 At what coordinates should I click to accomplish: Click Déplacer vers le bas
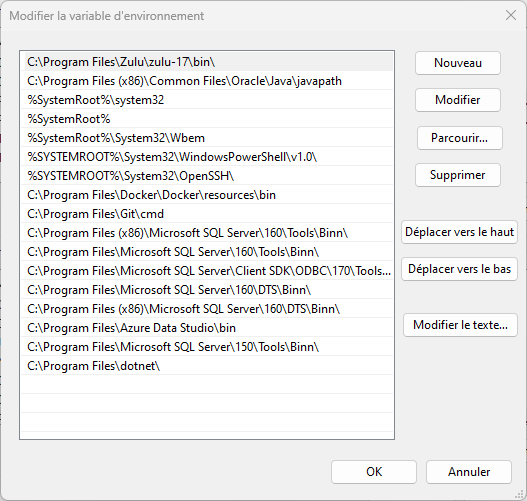459,269
